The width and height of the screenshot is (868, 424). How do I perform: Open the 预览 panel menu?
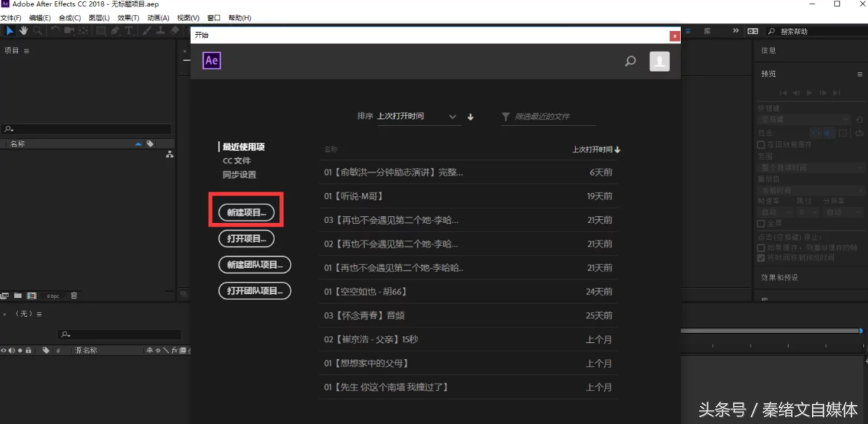point(860,74)
